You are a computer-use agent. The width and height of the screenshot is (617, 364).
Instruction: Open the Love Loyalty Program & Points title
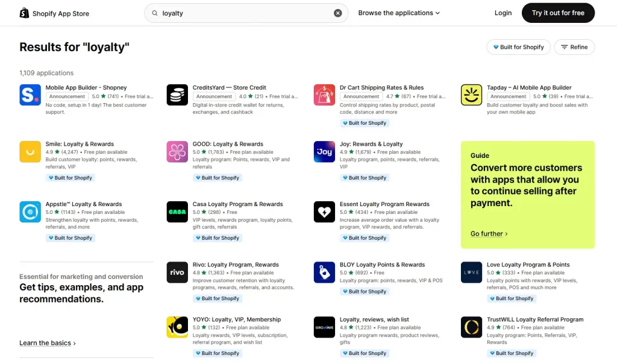click(x=528, y=265)
